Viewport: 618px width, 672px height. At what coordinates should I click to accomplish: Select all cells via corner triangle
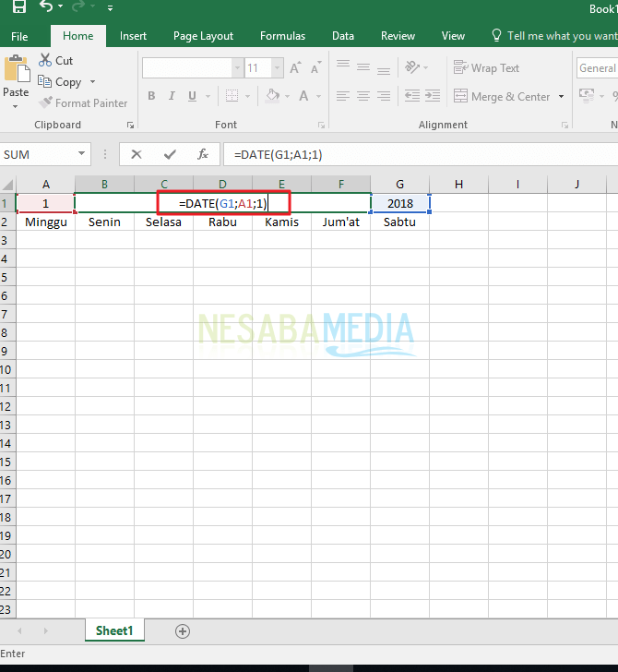[8, 185]
